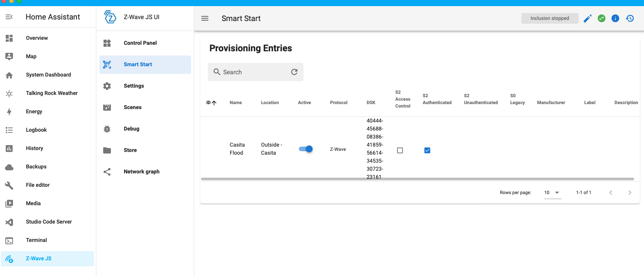Sort by Label column header
This screenshot has width=644, height=276.
(590, 103)
